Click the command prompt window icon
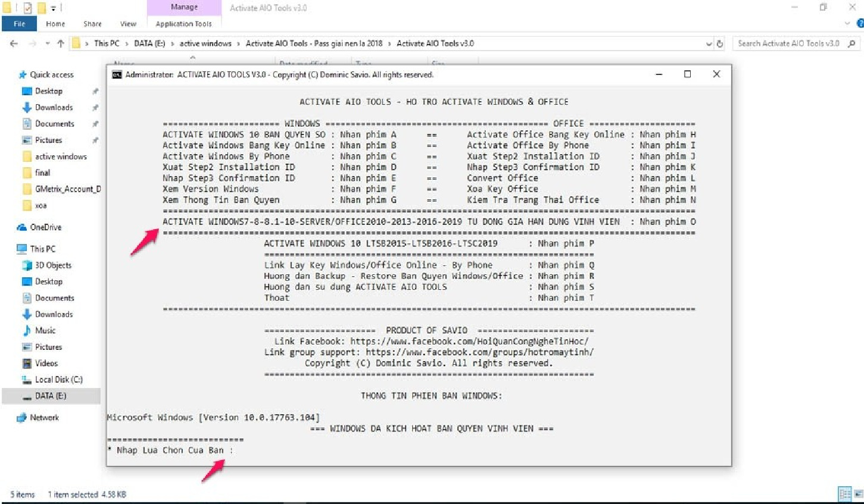Viewport: 864px width, 504px height. pyautogui.click(x=117, y=74)
